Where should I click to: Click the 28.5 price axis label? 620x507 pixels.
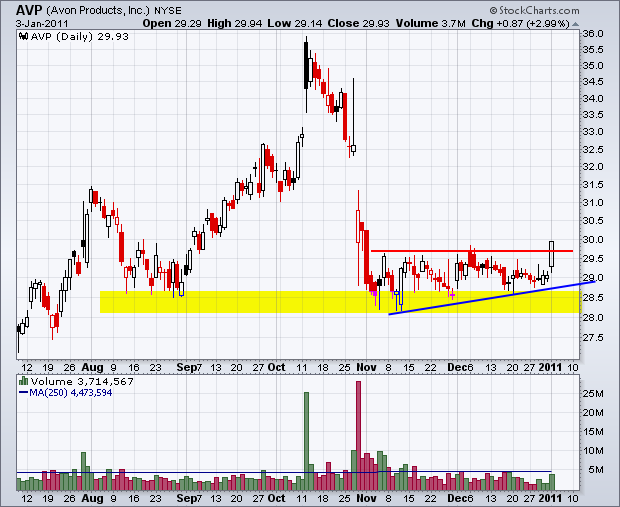tap(593, 297)
